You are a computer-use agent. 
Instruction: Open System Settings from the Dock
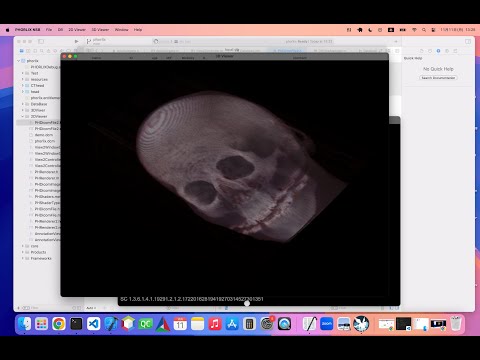(x=267, y=324)
